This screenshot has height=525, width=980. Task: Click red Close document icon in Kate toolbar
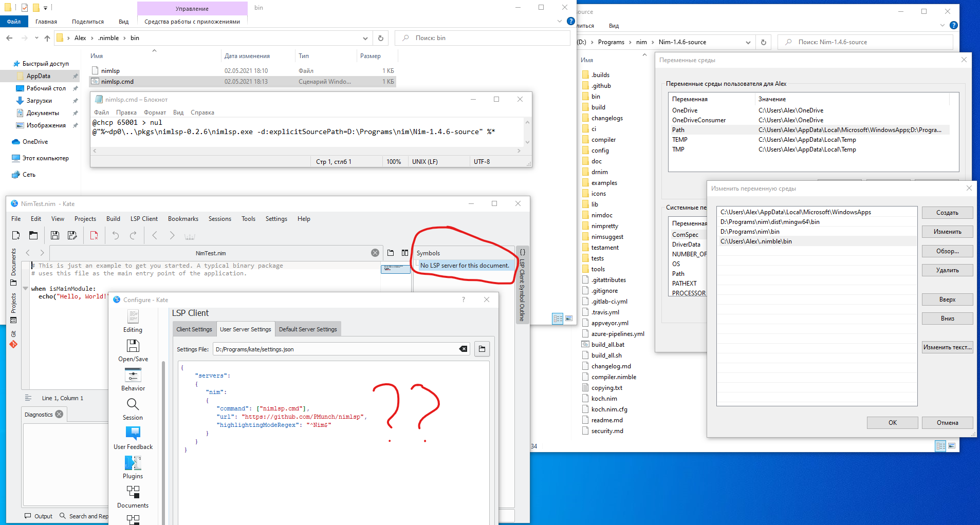tap(94, 235)
